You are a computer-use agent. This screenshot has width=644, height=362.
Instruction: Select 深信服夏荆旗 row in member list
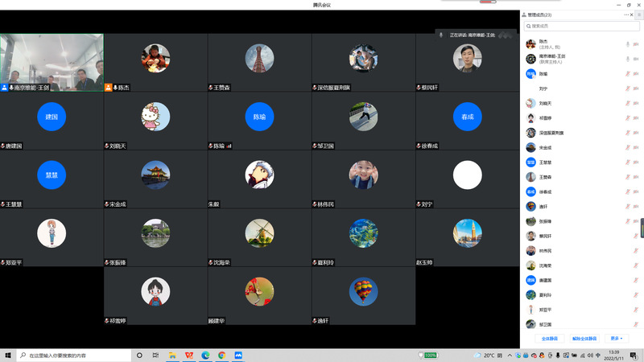(581, 133)
